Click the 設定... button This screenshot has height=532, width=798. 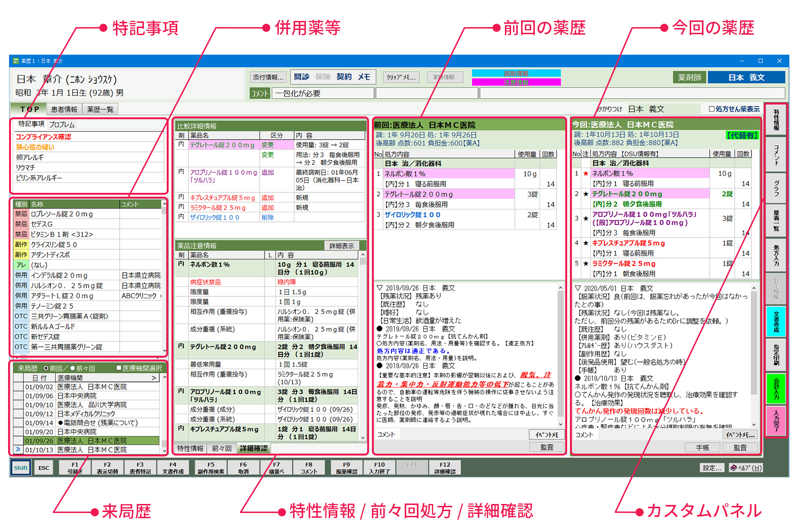712,468
